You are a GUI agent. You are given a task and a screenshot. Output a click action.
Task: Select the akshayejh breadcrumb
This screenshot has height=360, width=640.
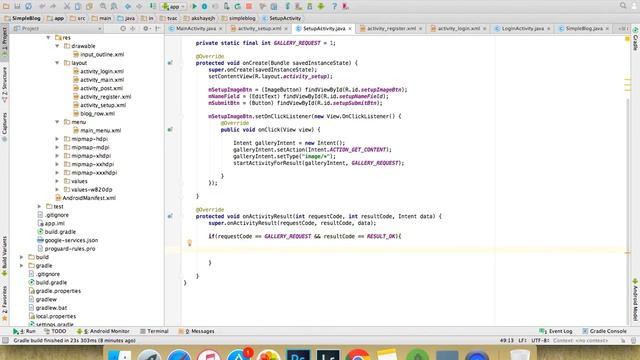point(199,18)
